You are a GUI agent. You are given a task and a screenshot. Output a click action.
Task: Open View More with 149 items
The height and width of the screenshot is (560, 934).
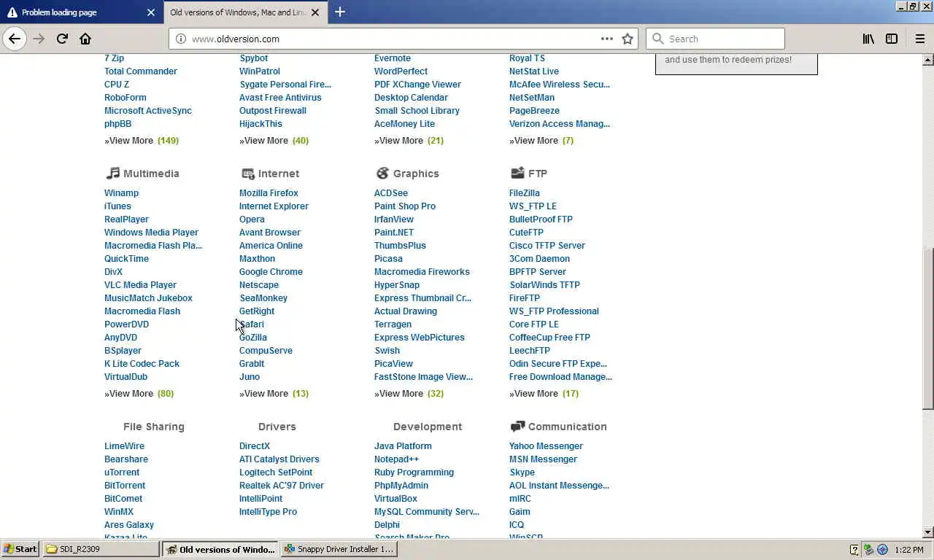(x=142, y=140)
